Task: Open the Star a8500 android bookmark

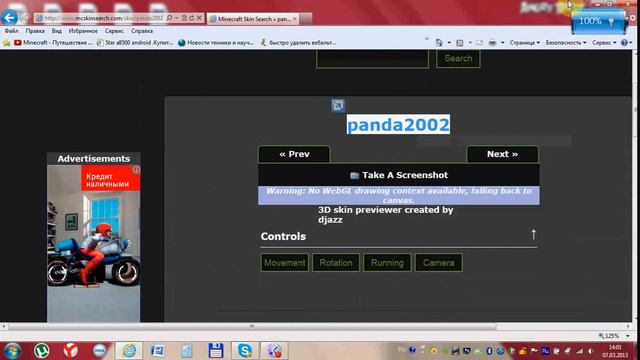Action: pos(135,42)
